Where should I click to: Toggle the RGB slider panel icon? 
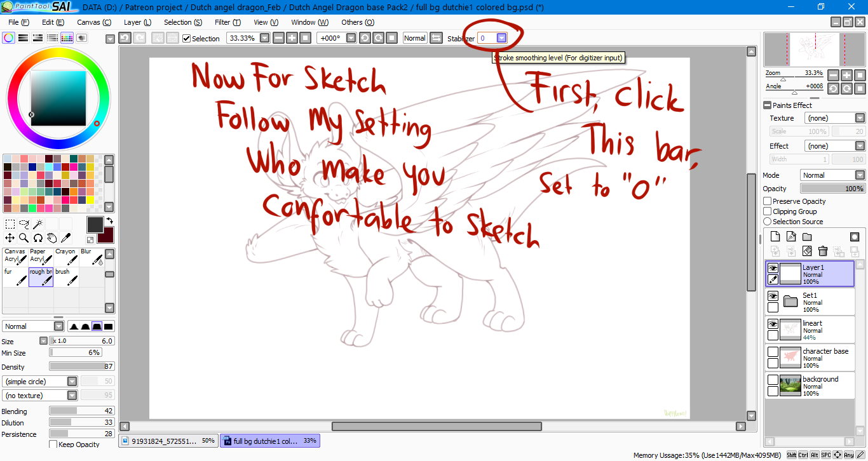[x=23, y=38]
